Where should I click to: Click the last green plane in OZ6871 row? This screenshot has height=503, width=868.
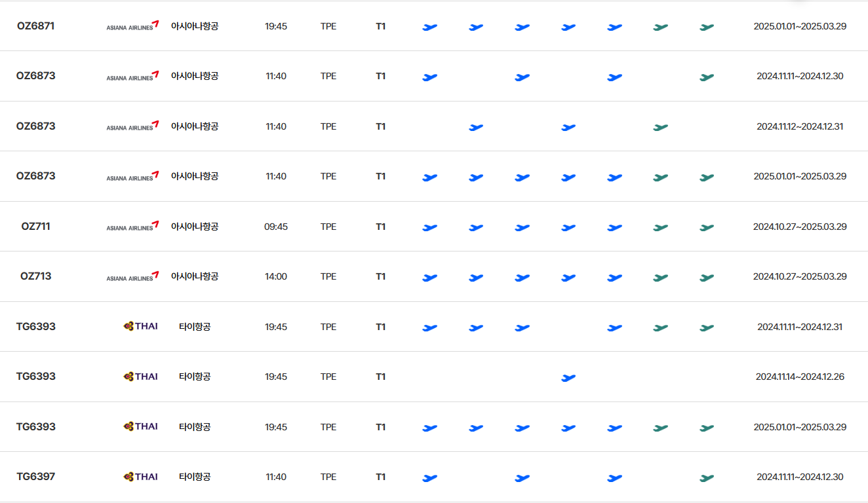coord(707,28)
